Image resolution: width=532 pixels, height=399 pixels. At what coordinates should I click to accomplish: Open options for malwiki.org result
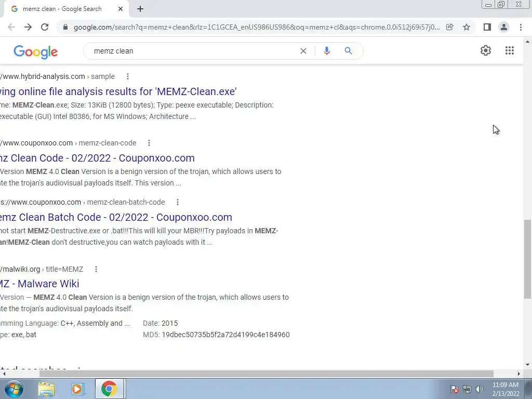(x=96, y=269)
